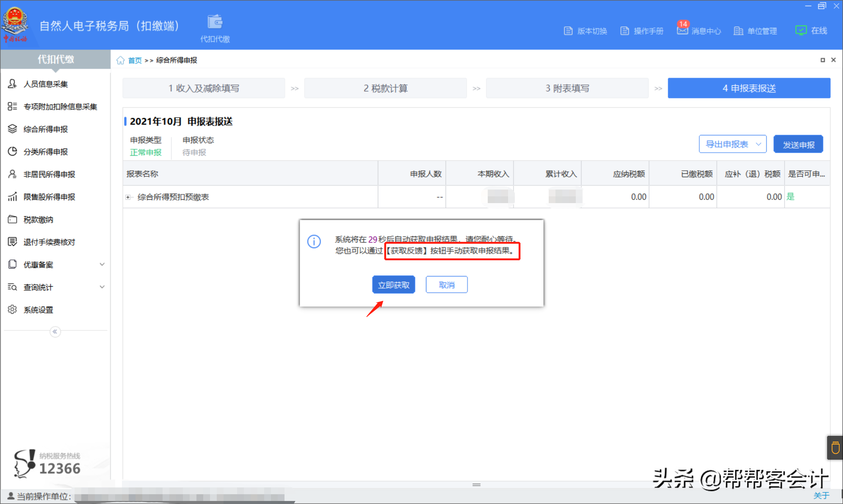Screen dimensions: 843x504
Task: Click the 在线 status icon
Action: click(800, 30)
